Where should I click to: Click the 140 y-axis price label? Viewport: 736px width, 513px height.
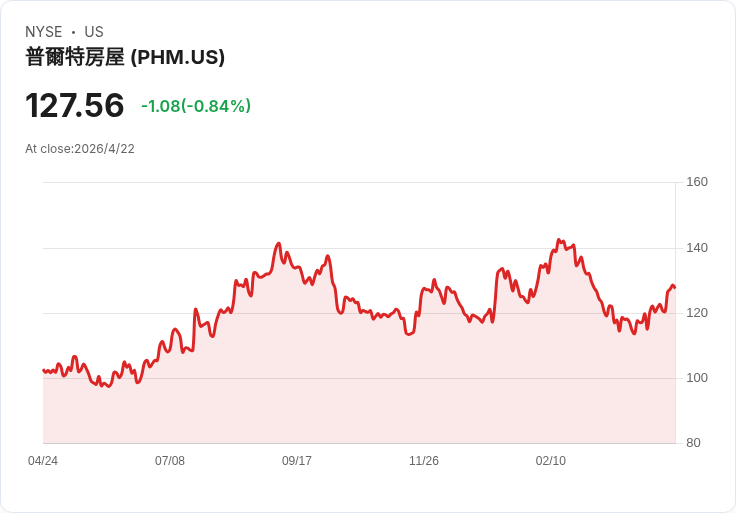point(697,248)
